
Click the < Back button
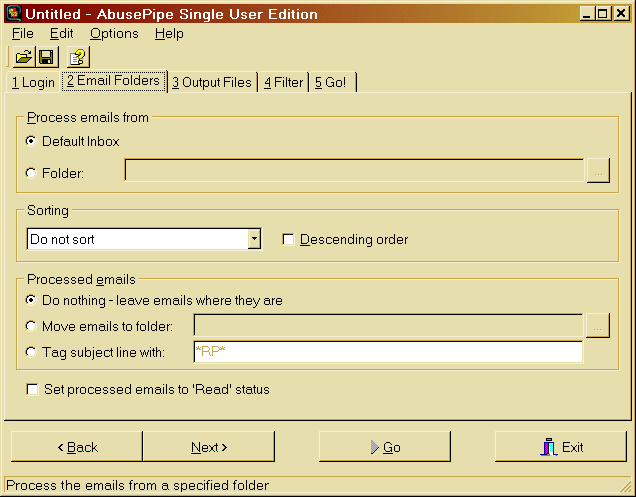(x=77, y=447)
